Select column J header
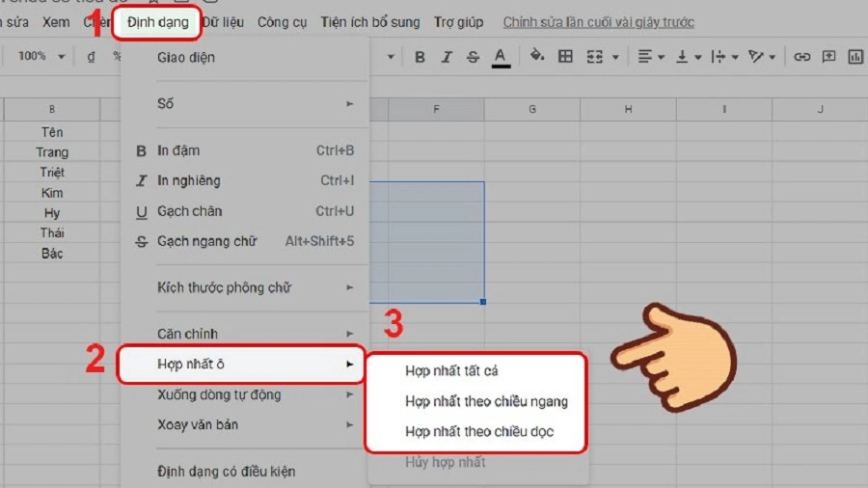The width and height of the screenshot is (868, 488). [x=820, y=109]
